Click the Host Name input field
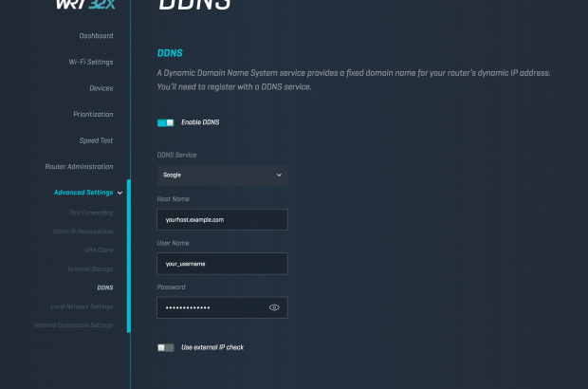 point(222,219)
